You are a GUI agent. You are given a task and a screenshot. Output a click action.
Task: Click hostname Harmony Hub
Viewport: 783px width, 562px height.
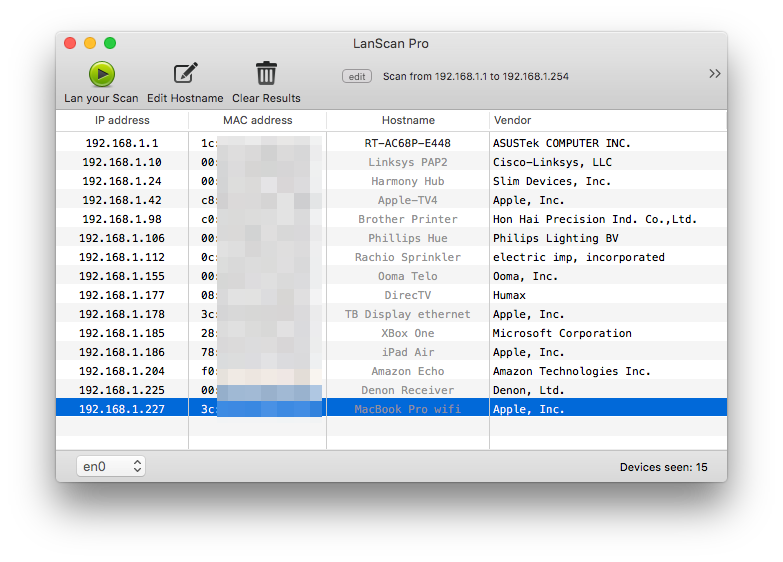(407, 181)
